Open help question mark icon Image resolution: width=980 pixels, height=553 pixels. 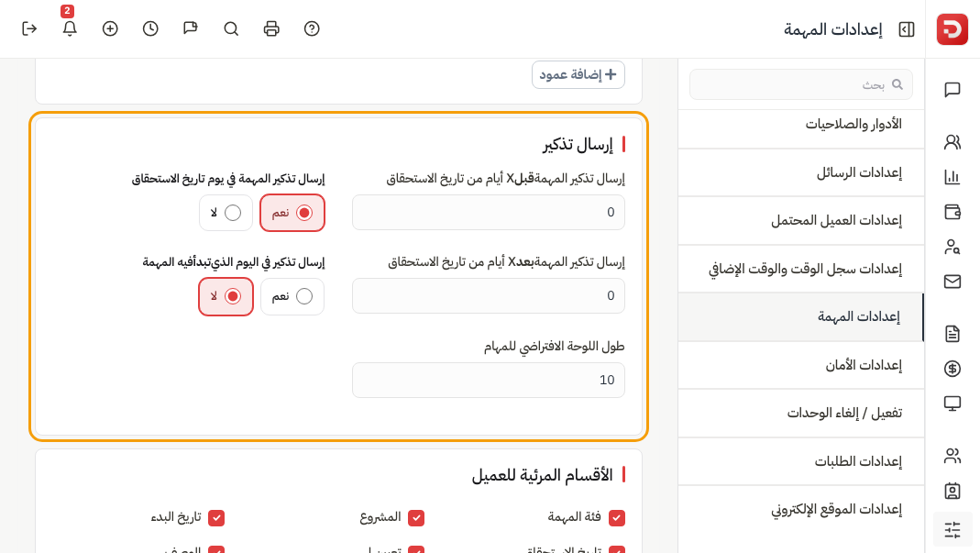tap(312, 28)
